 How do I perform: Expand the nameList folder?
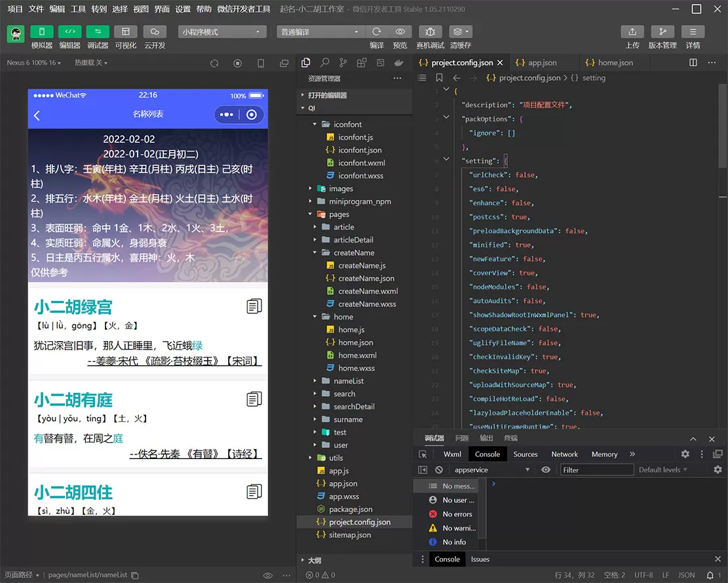click(x=315, y=381)
